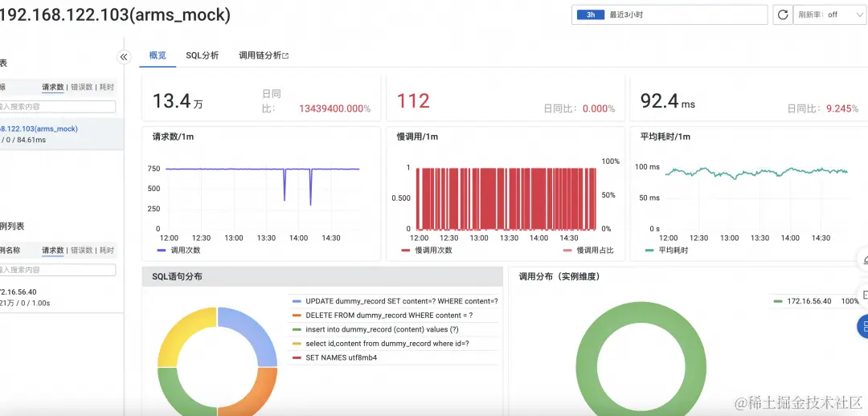Image resolution: width=868 pixels, height=416 pixels.
Task: Click the refresh icon button
Action: coord(782,15)
